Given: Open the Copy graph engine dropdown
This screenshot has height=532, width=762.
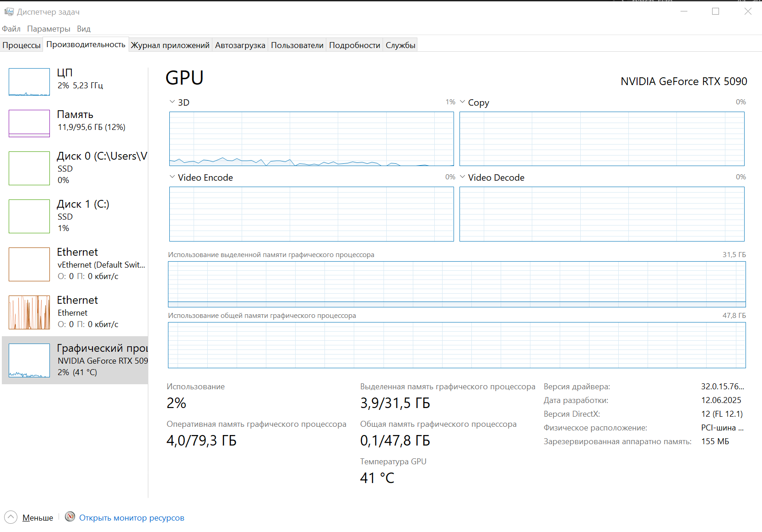Looking at the screenshot, I should [462, 102].
